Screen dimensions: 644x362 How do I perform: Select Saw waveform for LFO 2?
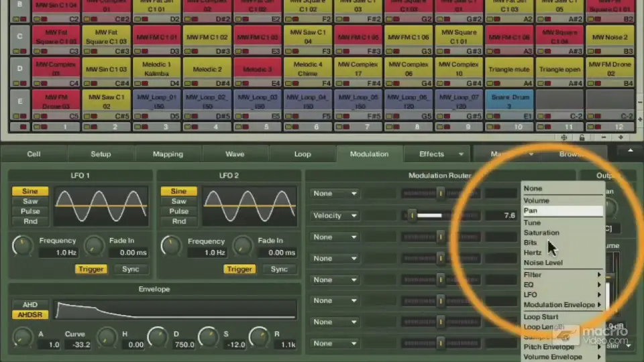178,201
